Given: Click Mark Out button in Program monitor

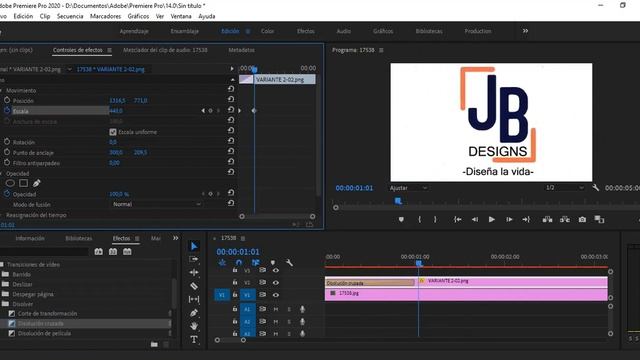Looking at the screenshot, I should tap(435, 220).
